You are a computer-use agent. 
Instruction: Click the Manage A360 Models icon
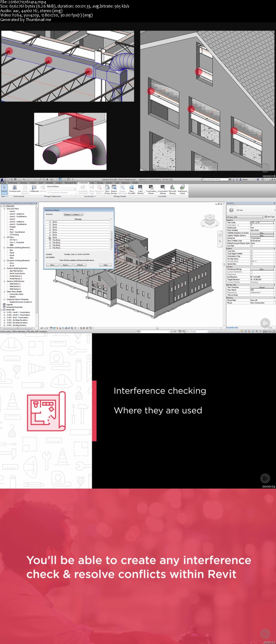[x=122, y=187]
